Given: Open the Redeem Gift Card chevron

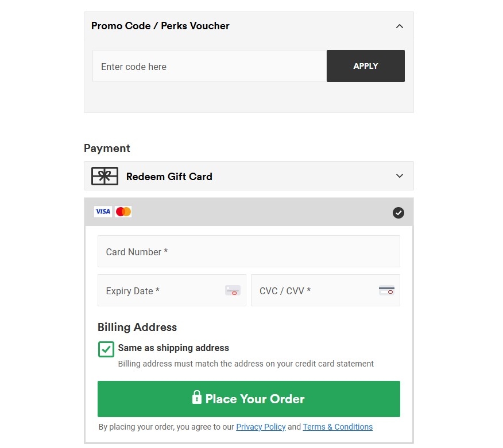Looking at the screenshot, I should click(x=399, y=176).
